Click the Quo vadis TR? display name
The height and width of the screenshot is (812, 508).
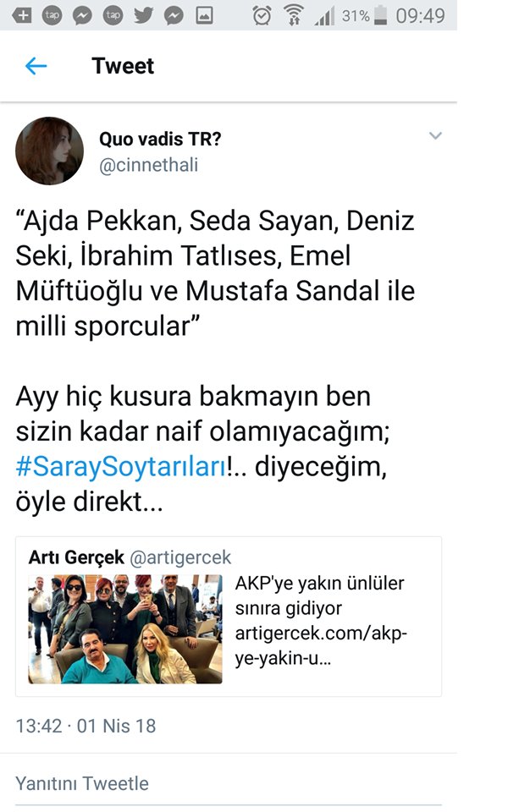pyautogui.click(x=159, y=140)
